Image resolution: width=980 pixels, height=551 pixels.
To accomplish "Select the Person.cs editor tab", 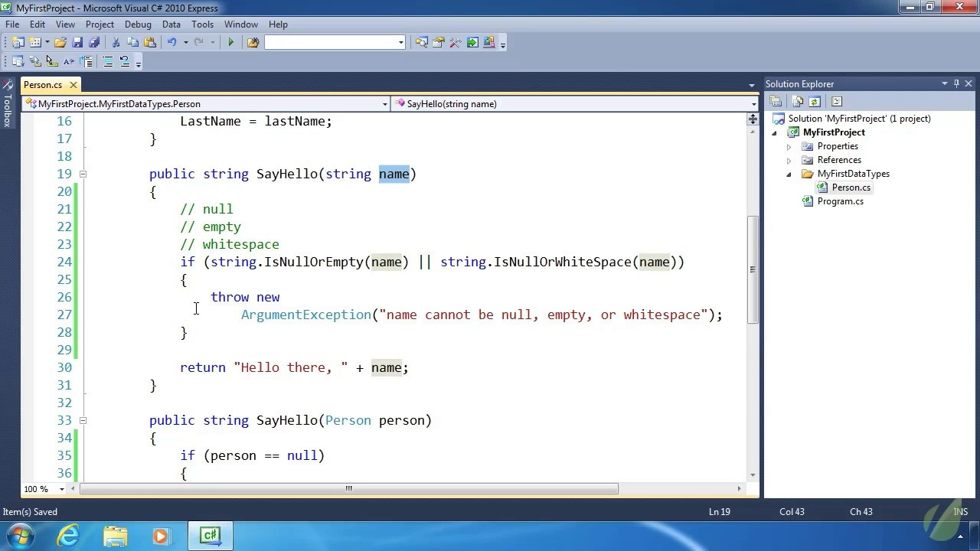I will tap(43, 85).
